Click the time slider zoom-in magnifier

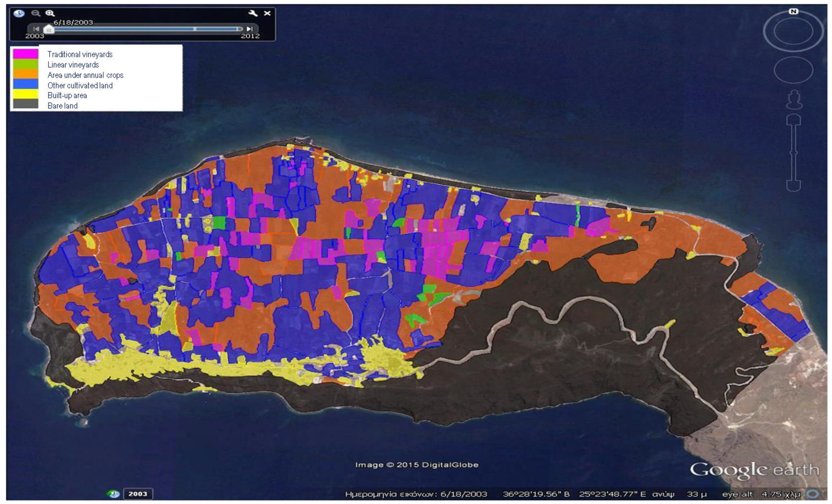point(50,13)
